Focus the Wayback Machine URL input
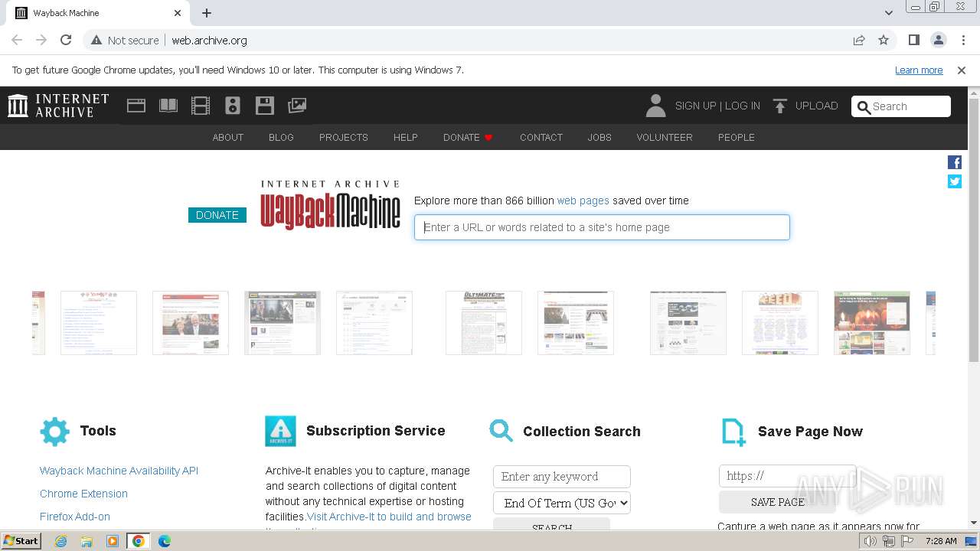The width and height of the screenshot is (980, 551). 602,227
